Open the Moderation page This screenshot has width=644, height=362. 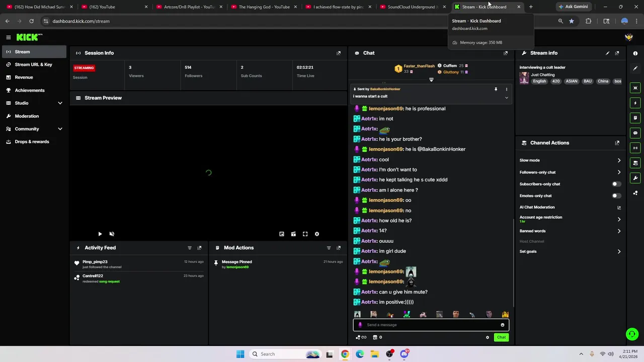click(x=34, y=116)
